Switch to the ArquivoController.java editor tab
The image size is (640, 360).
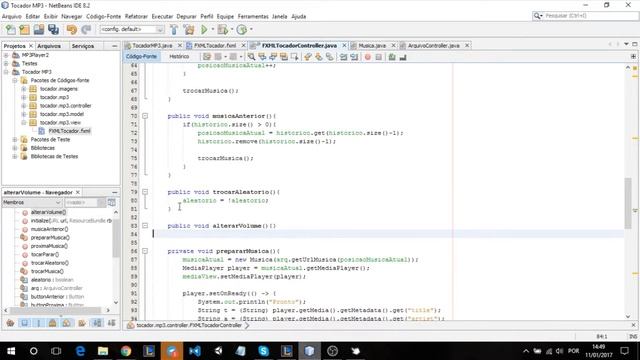434,46
